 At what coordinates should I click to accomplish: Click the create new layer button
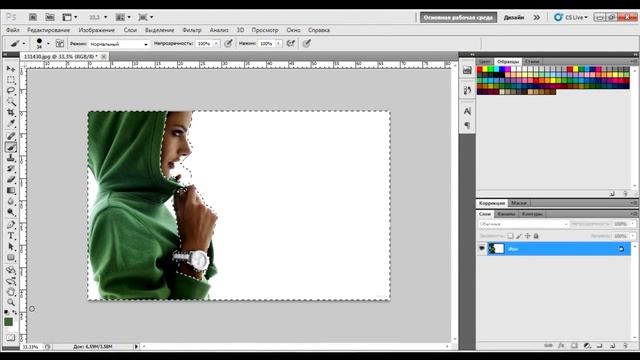click(x=612, y=346)
